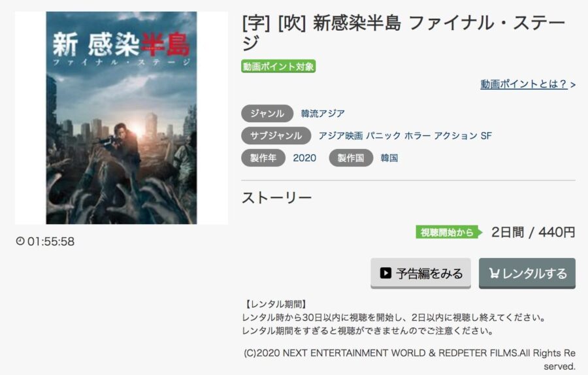Click the shopping cart icon on rental button
Screen dimensions: 588x375
(x=495, y=273)
